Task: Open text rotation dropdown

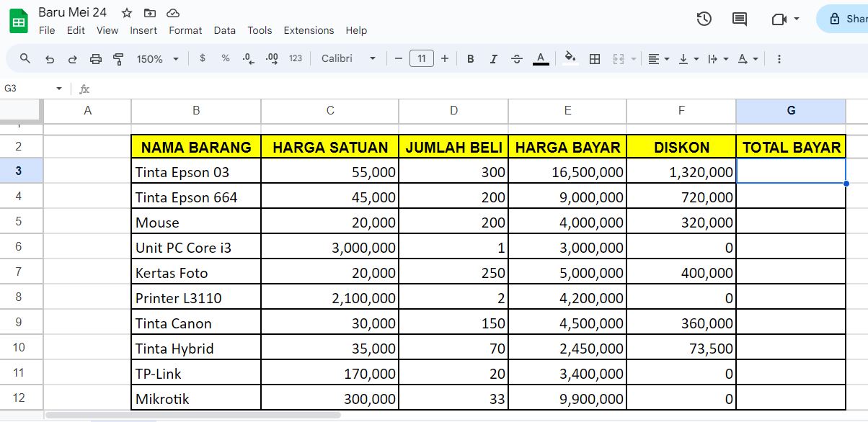Action: (x=748, y=59)
